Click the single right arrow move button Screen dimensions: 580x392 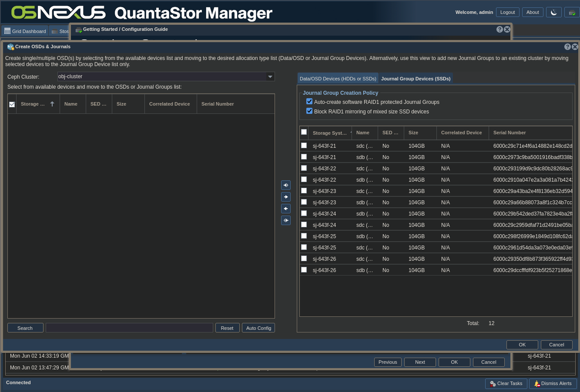point(286,197)
